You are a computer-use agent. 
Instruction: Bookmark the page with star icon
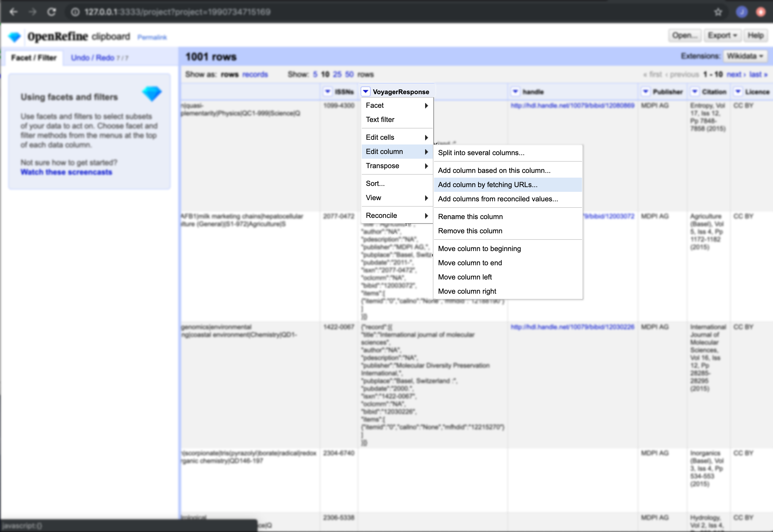pos(718,12)
